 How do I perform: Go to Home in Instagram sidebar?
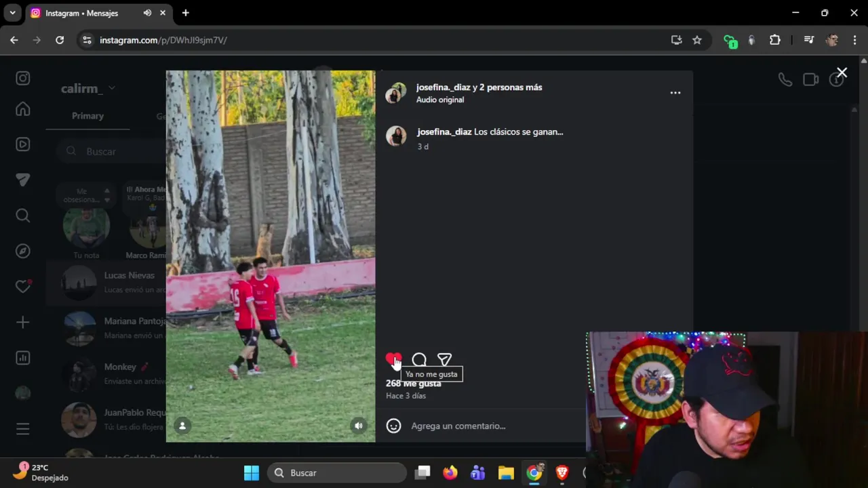click(x=23, y=109)
